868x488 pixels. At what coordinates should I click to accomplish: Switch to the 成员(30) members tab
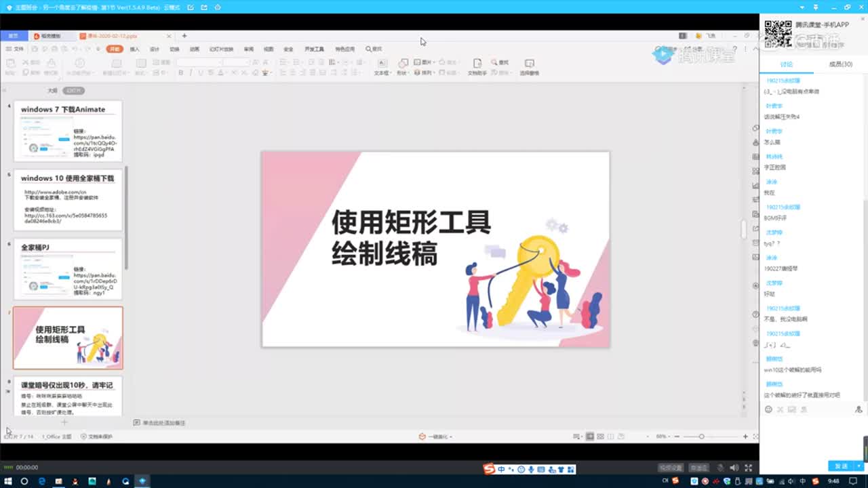(x=840, y=64)
